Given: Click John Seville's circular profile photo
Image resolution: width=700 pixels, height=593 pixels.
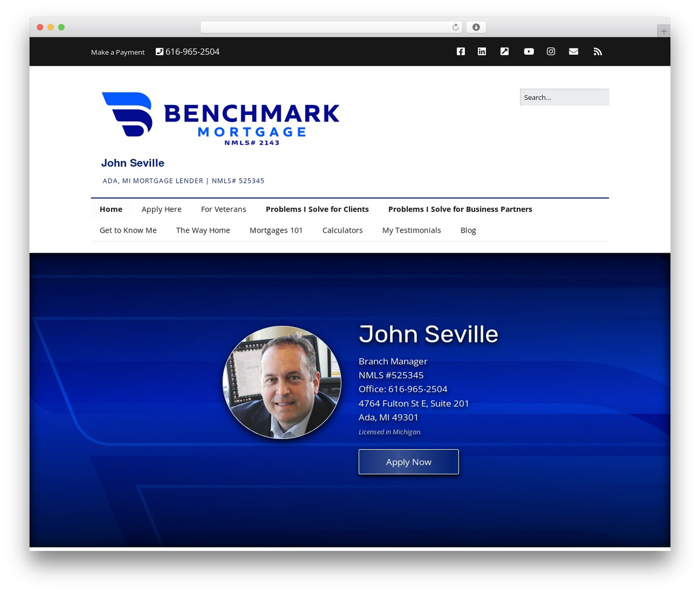Looking at the screenshot, I should 282,382.
